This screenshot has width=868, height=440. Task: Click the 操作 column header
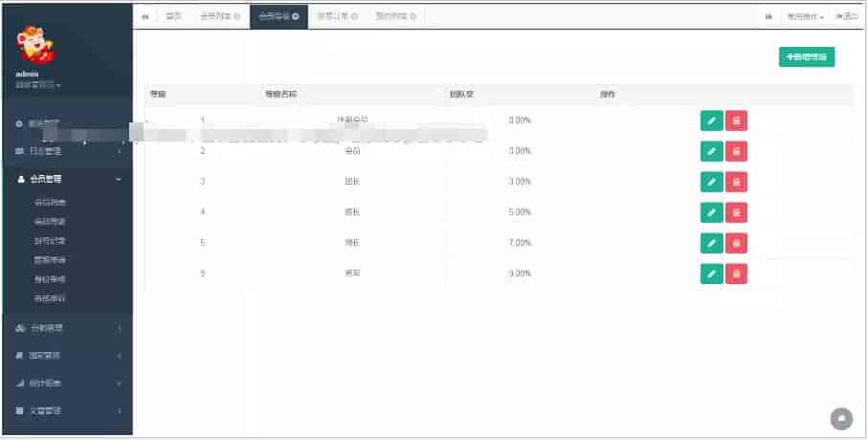[608, 95]
